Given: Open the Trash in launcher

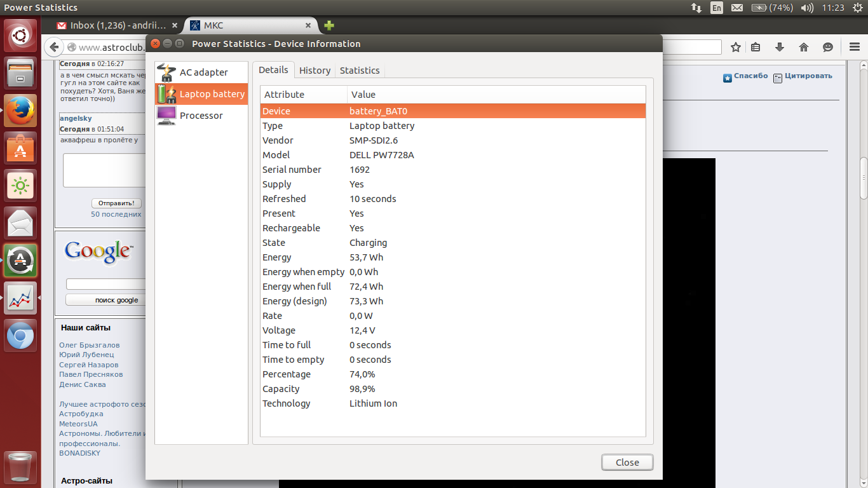Looking at the screenshot, I should pos(21,468).
